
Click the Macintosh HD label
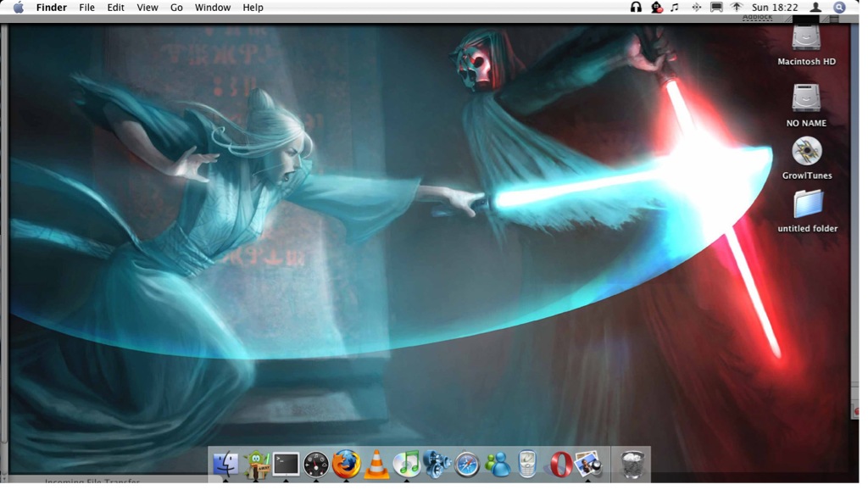point(807,61)
